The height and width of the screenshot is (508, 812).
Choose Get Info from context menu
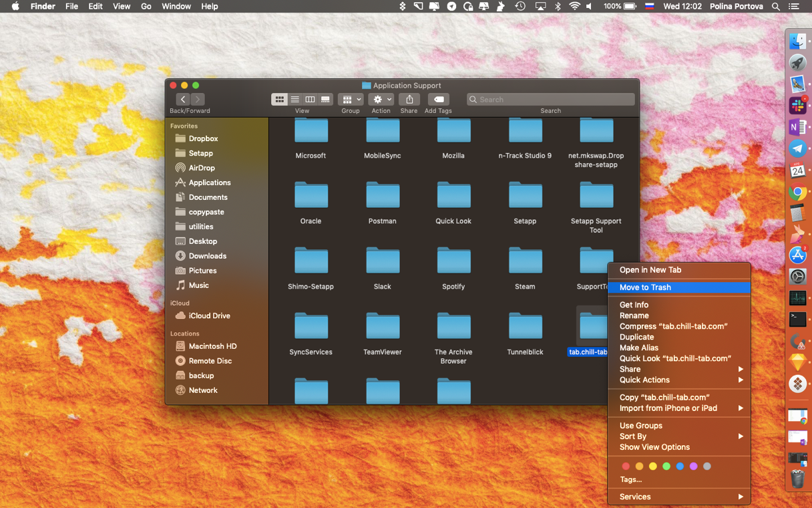pyautogui.click(x=679, y=305)
